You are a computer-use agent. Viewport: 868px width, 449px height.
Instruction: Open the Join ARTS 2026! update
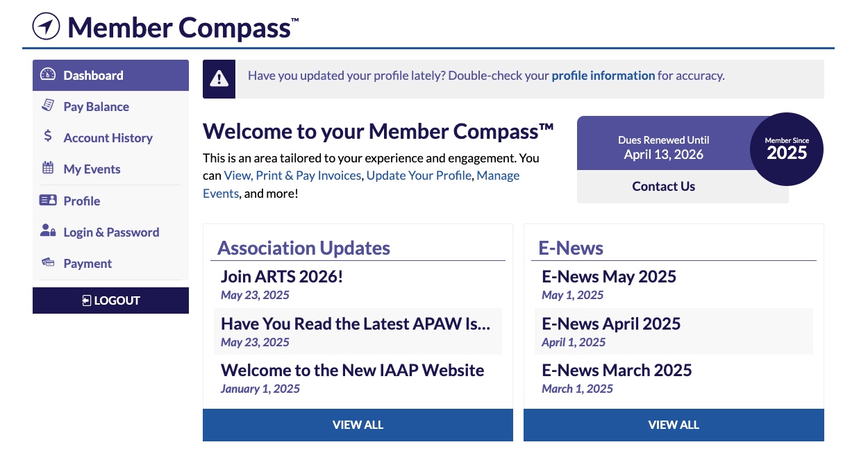[x=282, y=276]
